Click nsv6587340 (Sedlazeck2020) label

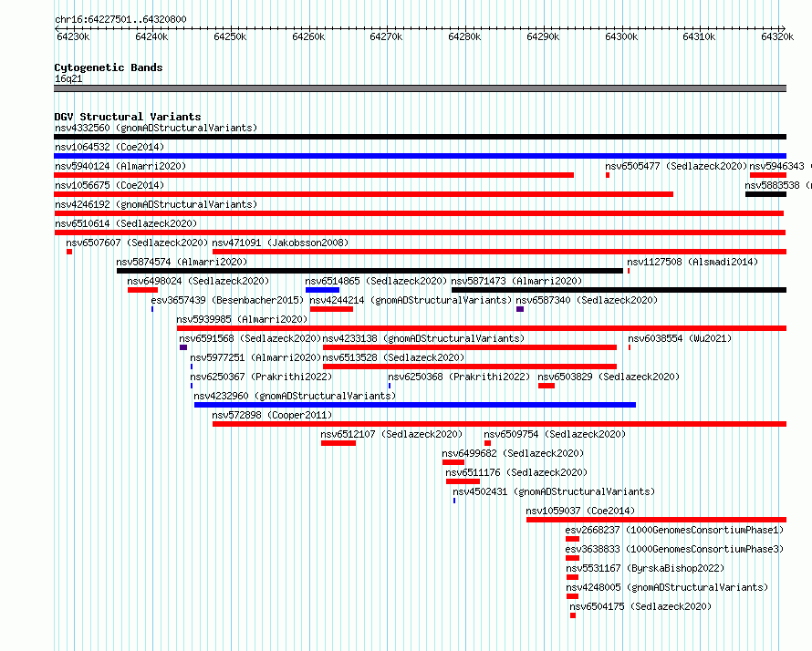[x=587, y=300]
